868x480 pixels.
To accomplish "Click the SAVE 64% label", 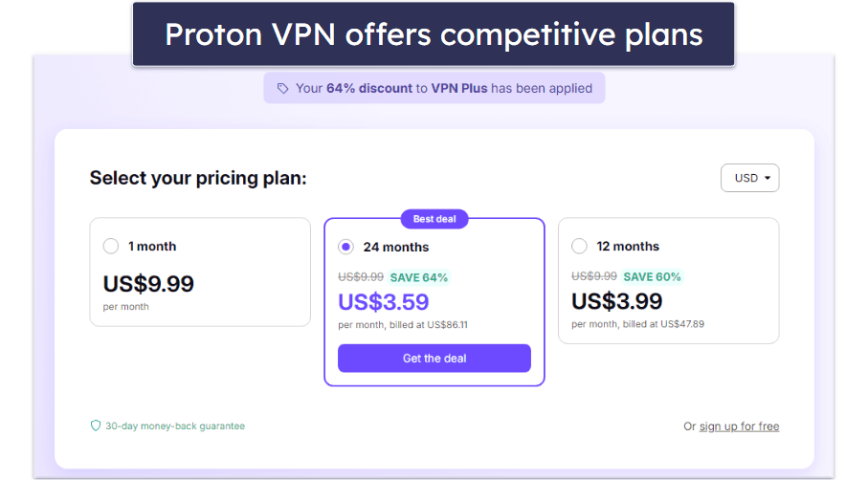I will point(419,277).
